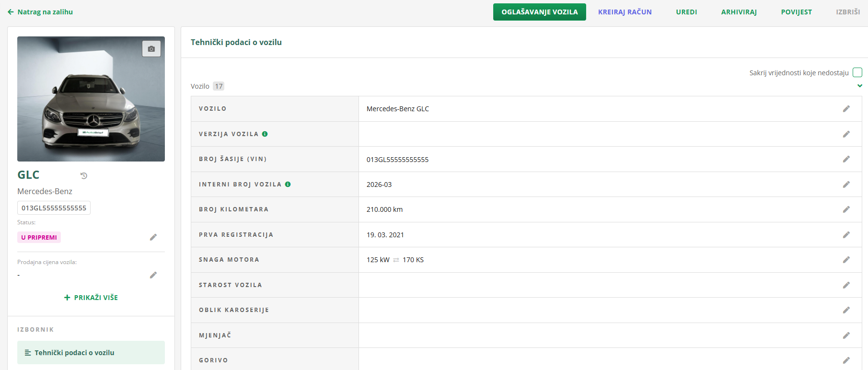Click the VERZIJA VOZILA row label

[x=229, y=134]
